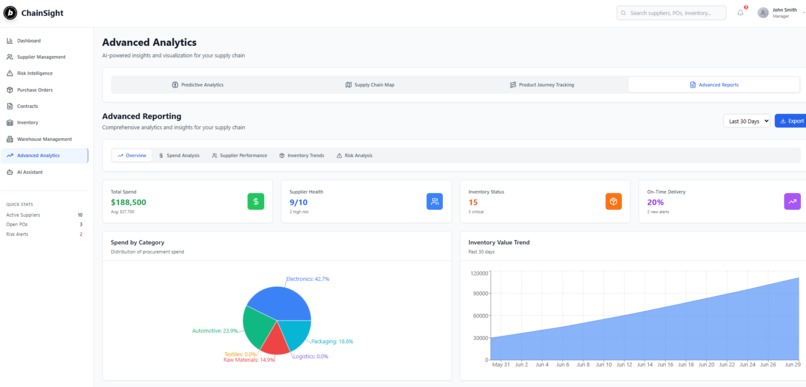Click the Textiles: 0.0% label
The height and width of the screenshot is (387, 806).
241,354
